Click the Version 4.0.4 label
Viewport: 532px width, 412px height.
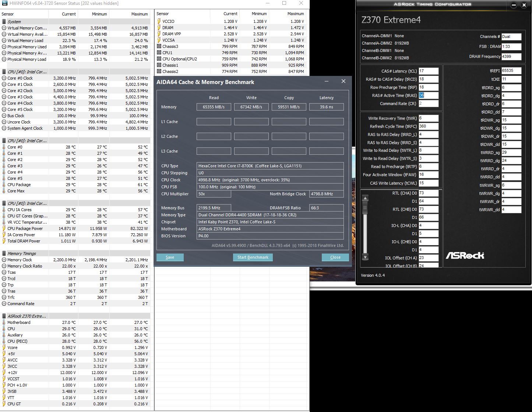tap(373, 275)
